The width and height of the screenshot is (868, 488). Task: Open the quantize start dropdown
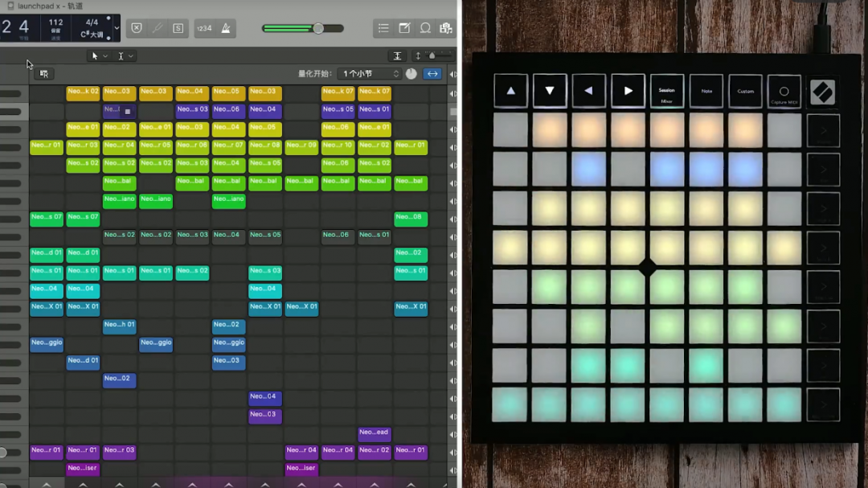(x=369, y=74)
